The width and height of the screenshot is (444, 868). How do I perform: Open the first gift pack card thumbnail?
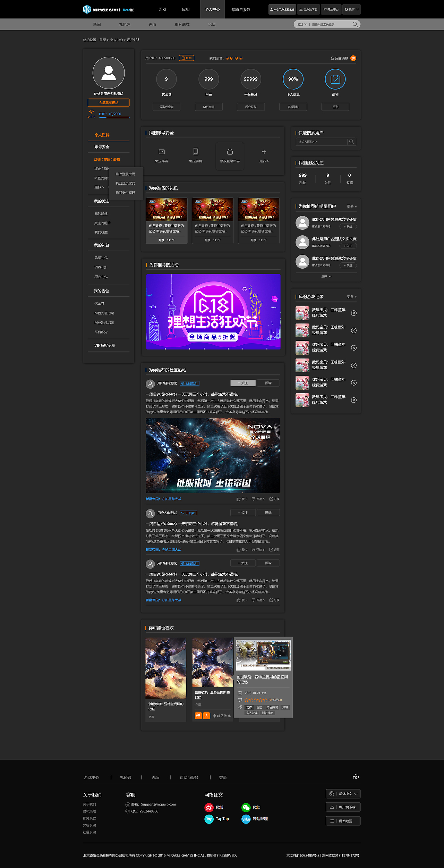[166, 209]
